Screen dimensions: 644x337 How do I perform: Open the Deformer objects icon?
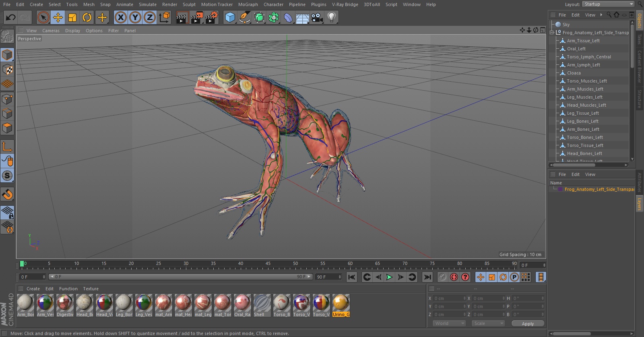pyautogui.click(x=288, y=17)
